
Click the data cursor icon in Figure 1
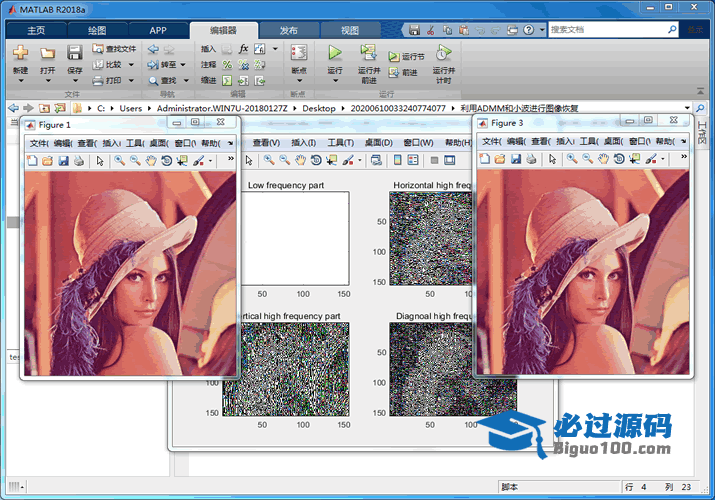click(182, 160)
